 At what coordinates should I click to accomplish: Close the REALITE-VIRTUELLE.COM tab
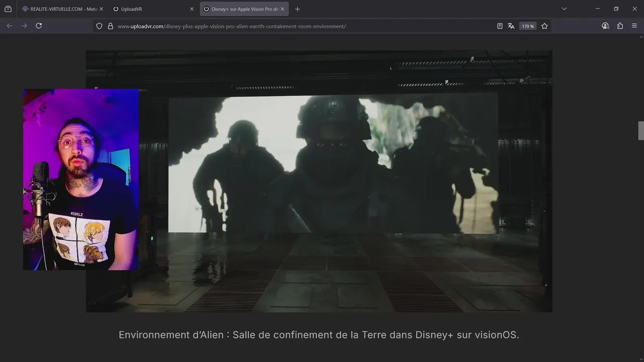pos(101,9)
